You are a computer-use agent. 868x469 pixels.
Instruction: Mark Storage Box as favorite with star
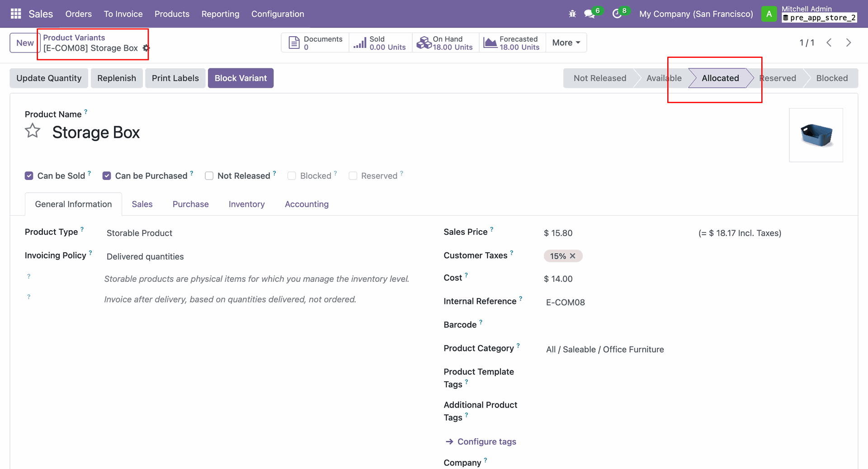(33, 131)
